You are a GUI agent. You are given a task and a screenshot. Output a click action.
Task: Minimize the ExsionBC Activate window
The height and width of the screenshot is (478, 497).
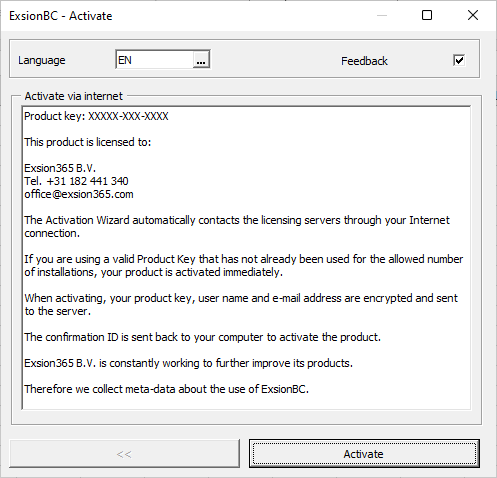(x=382, y=15)
